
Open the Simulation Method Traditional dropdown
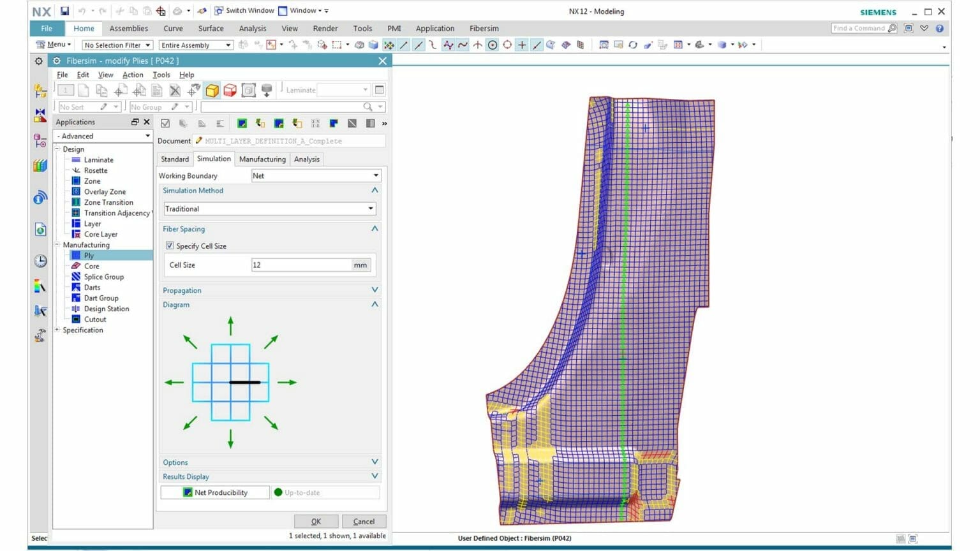click(x=370, y=209)
